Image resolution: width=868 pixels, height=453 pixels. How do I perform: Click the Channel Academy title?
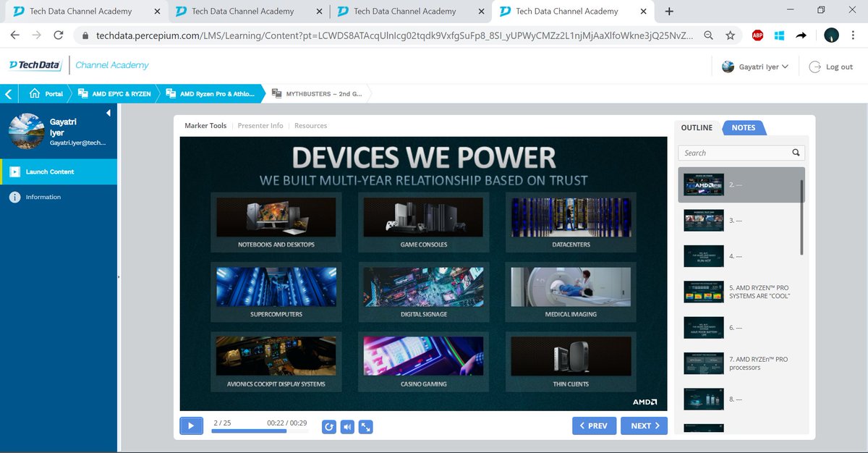[x=112, y=65]
